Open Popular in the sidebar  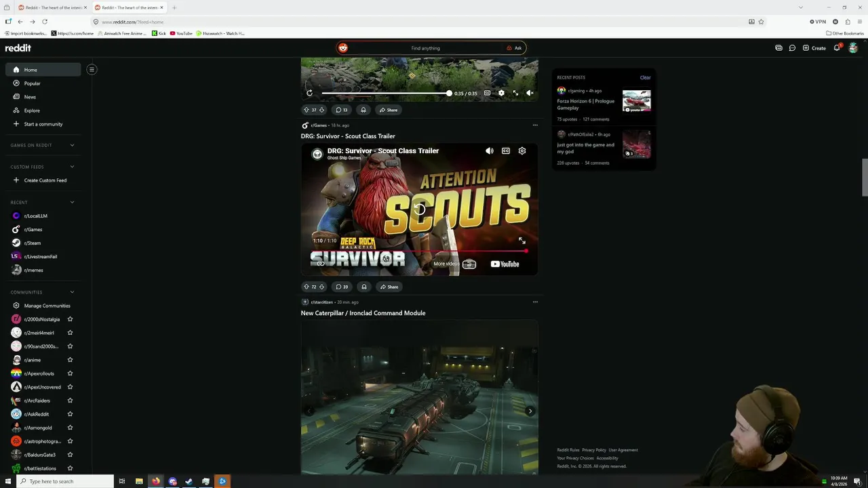click(43, 83)
